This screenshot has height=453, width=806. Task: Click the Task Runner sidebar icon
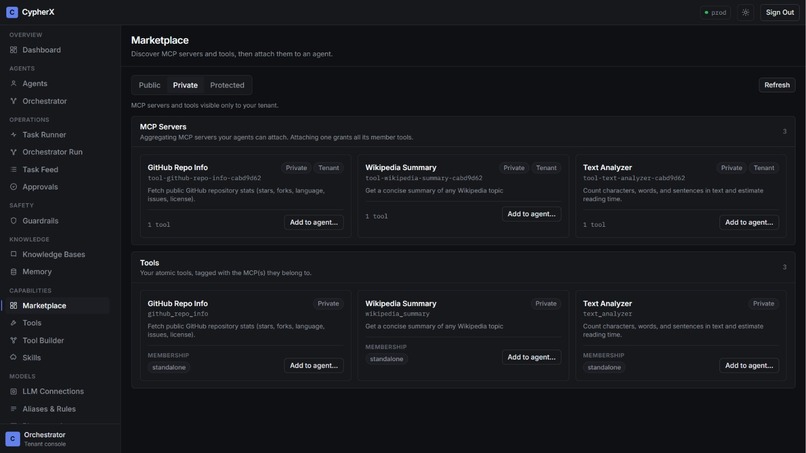(x=13, y=135)
